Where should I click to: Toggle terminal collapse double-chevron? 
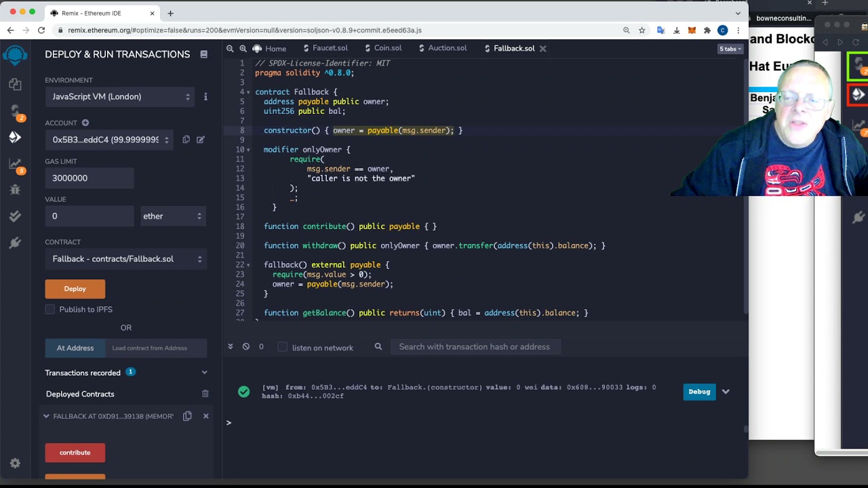tap(230, 347)
